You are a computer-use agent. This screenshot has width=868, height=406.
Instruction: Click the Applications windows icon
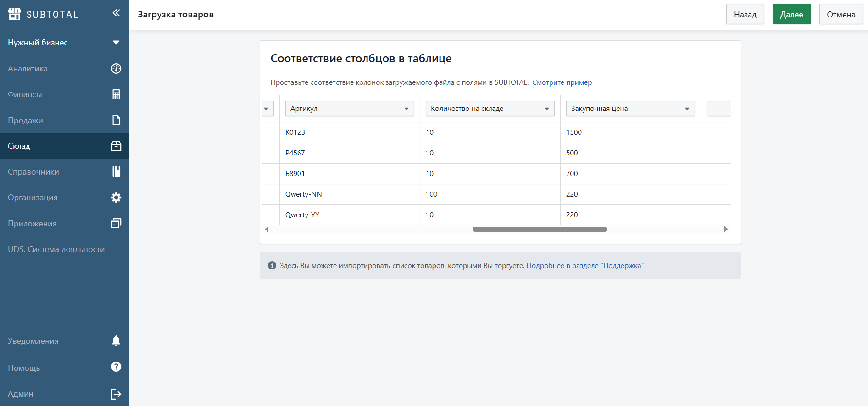pos(116,223)
